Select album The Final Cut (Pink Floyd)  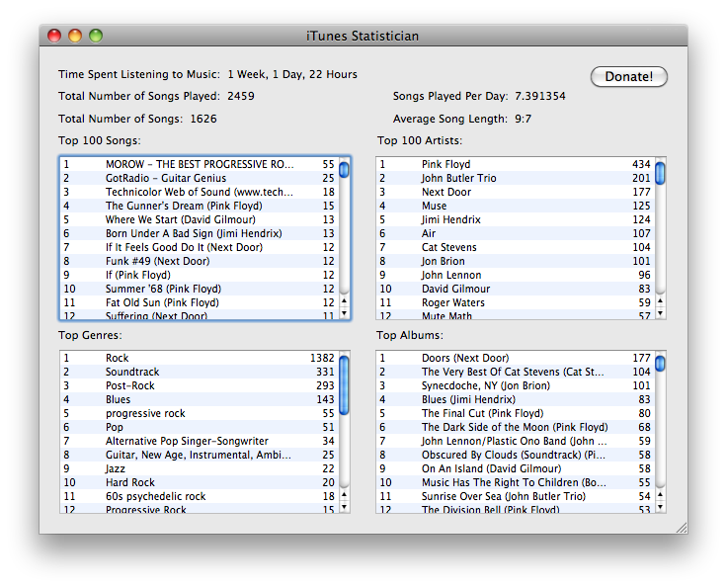516,414
